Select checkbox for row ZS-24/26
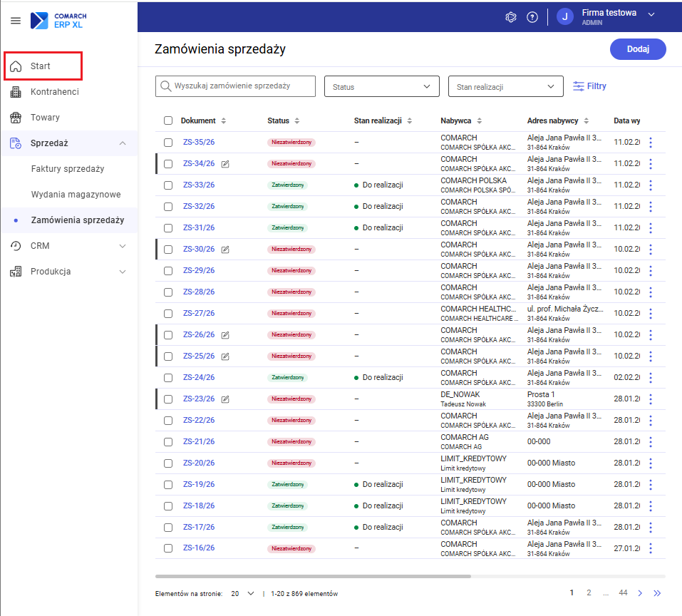Image resolution: width=682 pixels, height=616 pixels. pyautogui.click(x=168, y=378)
